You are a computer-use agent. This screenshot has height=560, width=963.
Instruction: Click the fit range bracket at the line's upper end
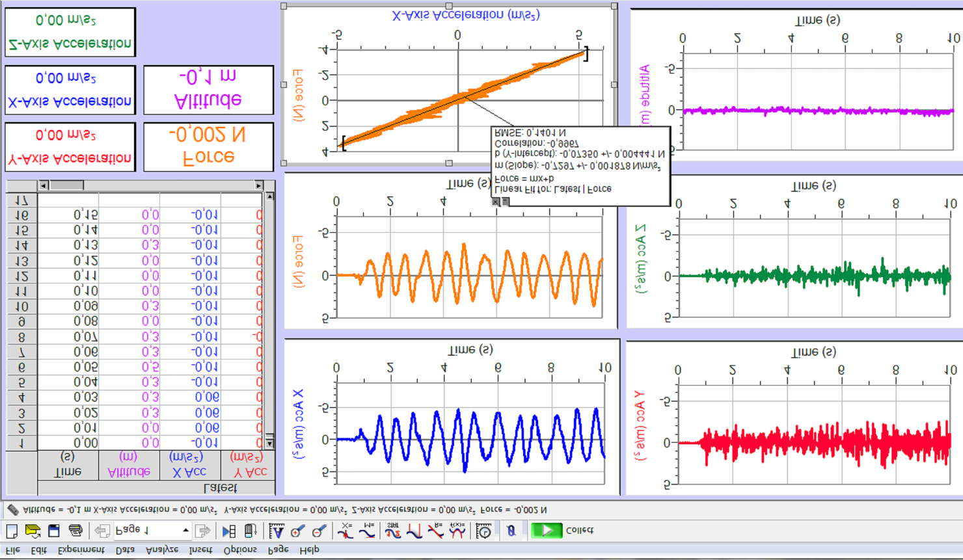click(585, 54)
